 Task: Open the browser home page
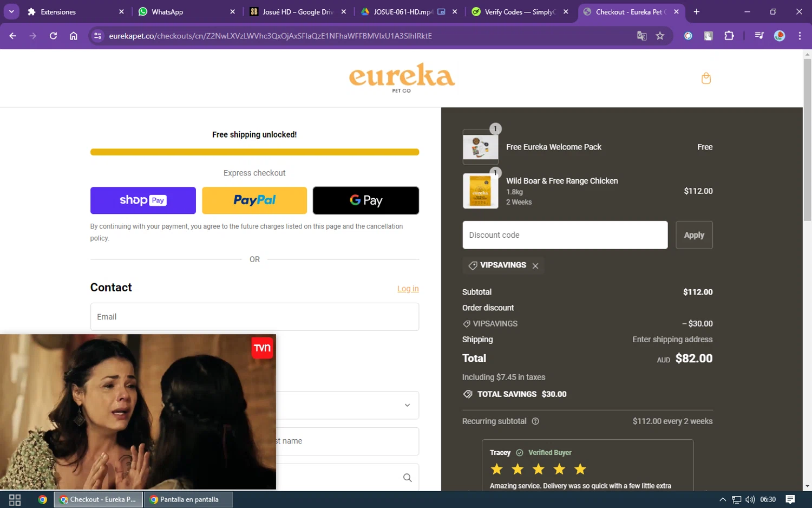pos(74,36)
